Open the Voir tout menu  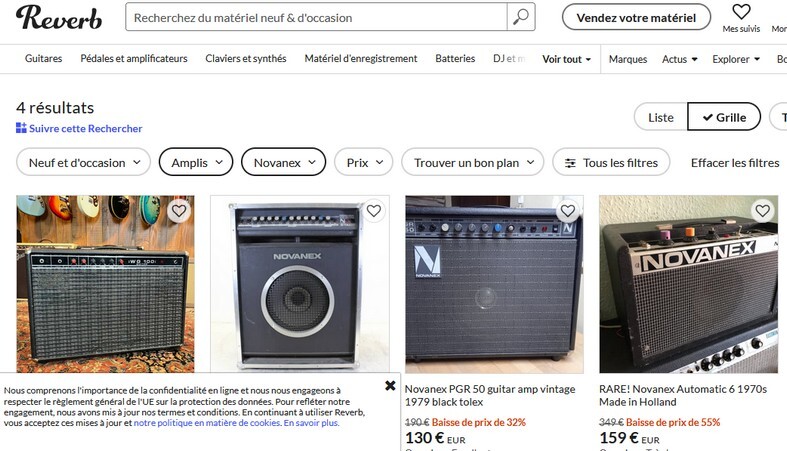coord(566,59)
